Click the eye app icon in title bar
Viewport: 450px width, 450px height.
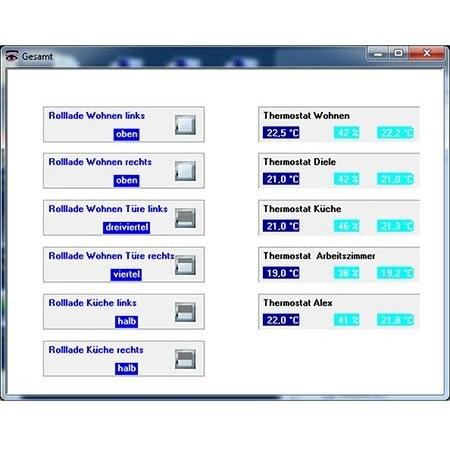coord(12,56)
